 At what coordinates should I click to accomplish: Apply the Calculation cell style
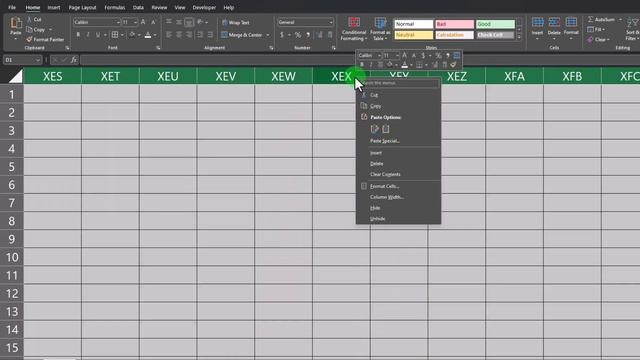click(454, 35)
